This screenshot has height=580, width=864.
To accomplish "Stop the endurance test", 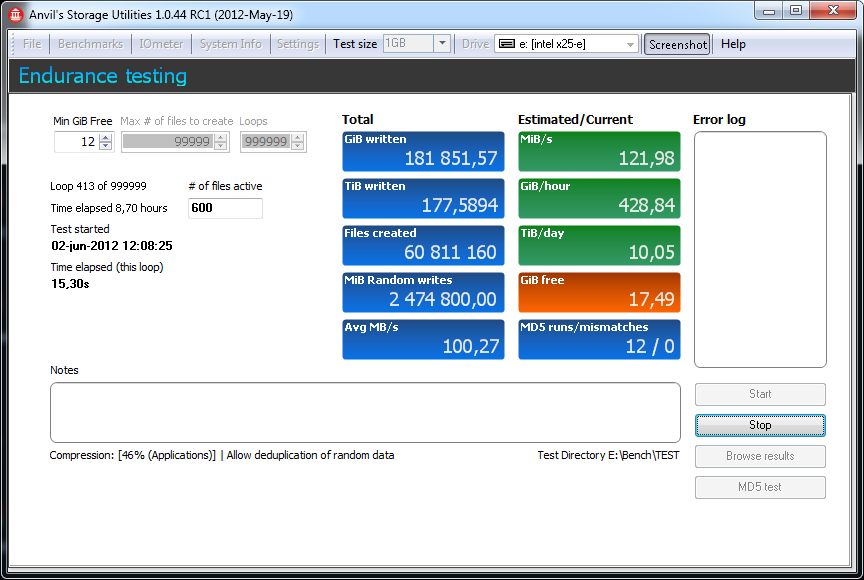I will click(760, 425).
